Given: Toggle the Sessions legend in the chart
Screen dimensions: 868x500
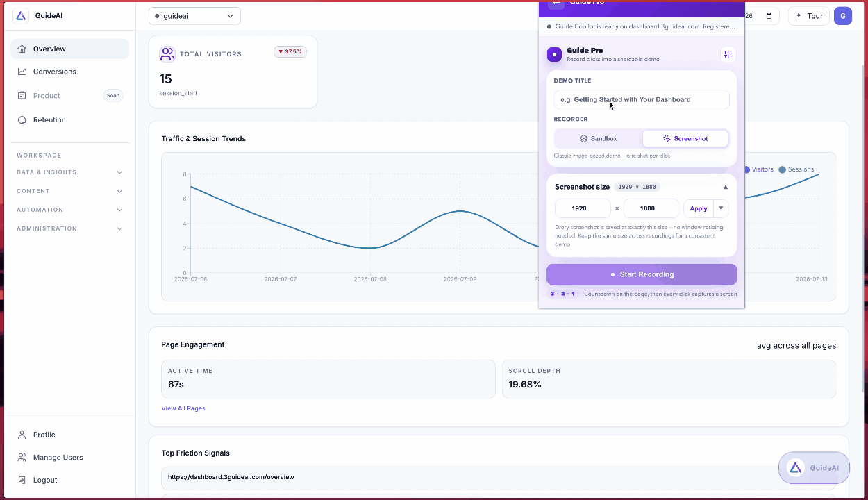Looking at the screenshot, I should pyautogui.click(x=796, y=169).
